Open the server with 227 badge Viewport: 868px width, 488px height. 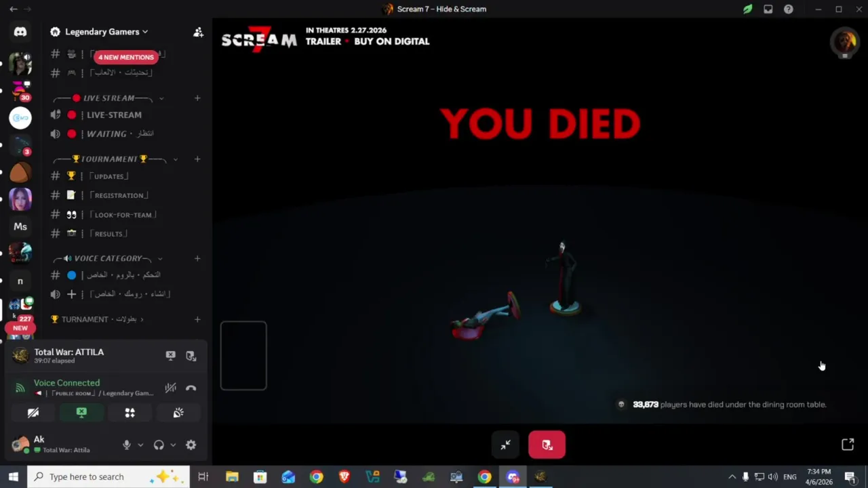[20, 308]
